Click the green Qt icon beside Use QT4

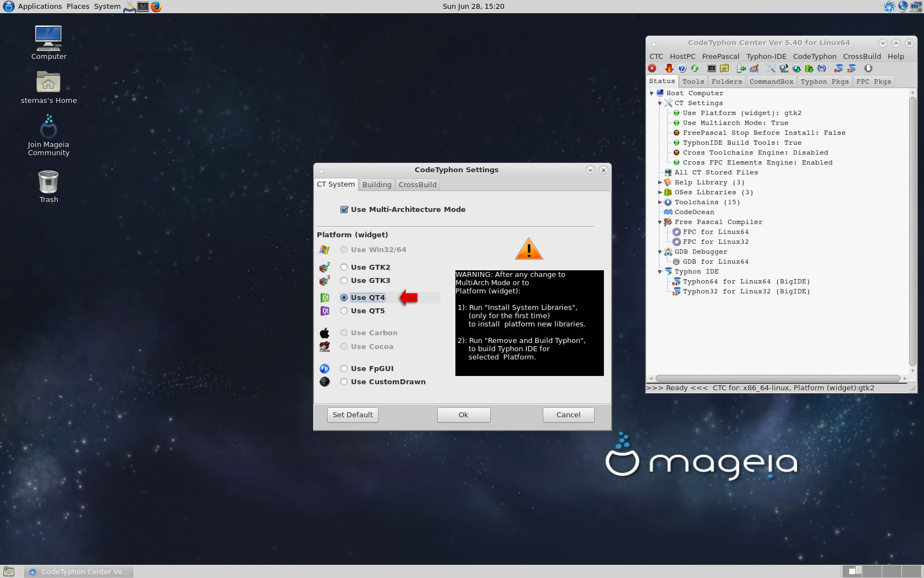pyautogui.click(x=324, y=298)
